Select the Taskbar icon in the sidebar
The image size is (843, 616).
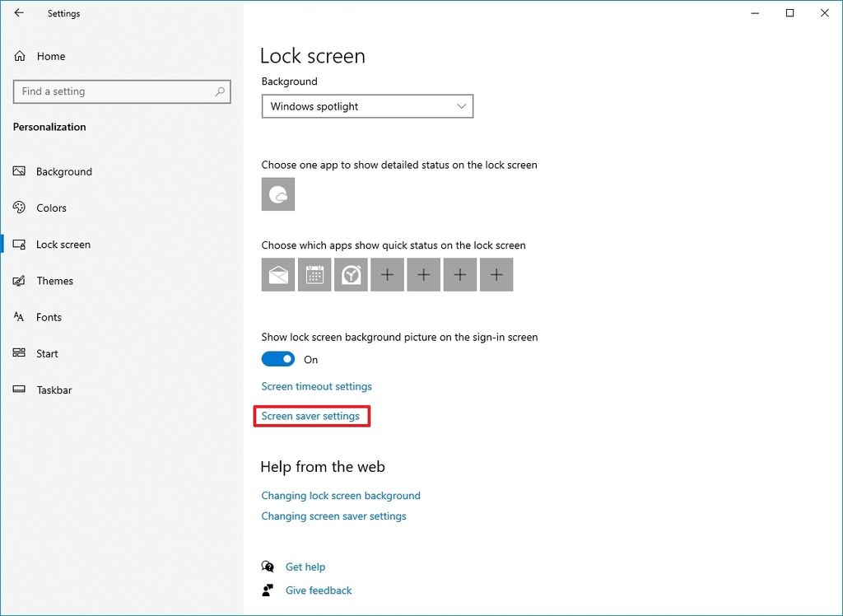19,390
